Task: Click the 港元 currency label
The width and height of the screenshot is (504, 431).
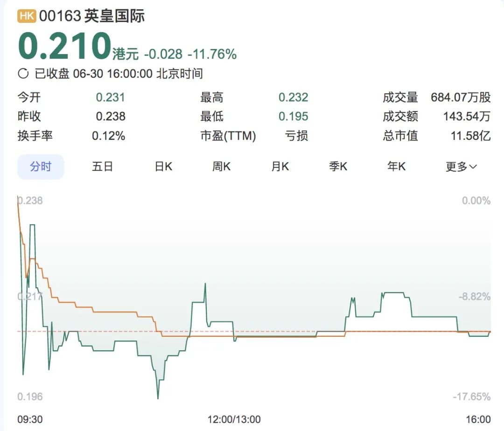Action: point(126,54)
